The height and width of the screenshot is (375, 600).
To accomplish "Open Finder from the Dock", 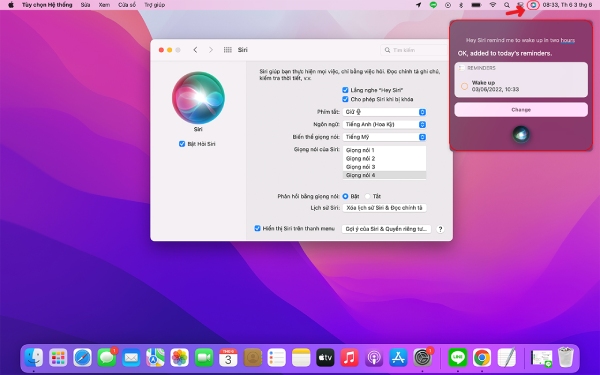I will (x=34, y=358).
